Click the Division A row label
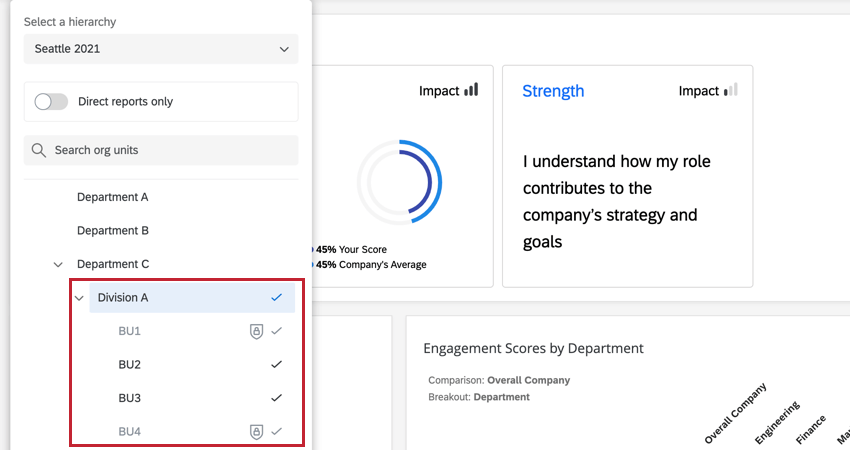 pyautogui.click(x=123, y=297)
